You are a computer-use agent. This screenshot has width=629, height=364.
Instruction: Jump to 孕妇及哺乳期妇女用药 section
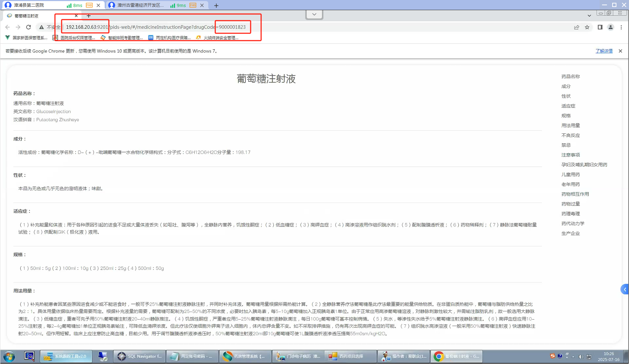click(584, 164)
